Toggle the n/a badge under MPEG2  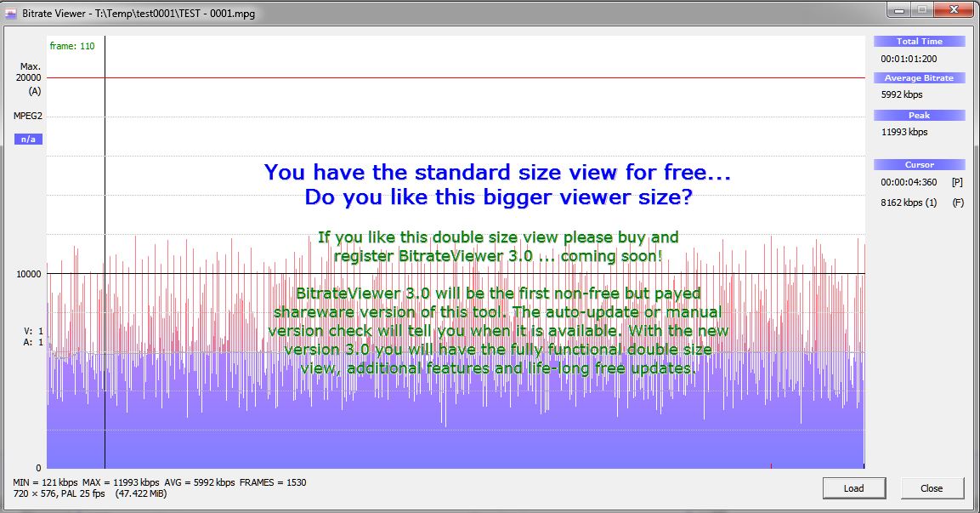click(28, 139)
